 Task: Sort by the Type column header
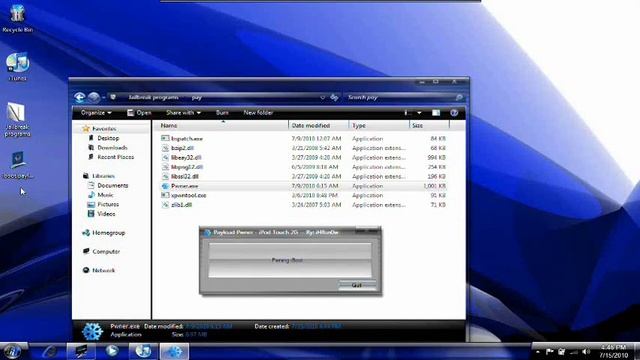(x=379, y=125)
